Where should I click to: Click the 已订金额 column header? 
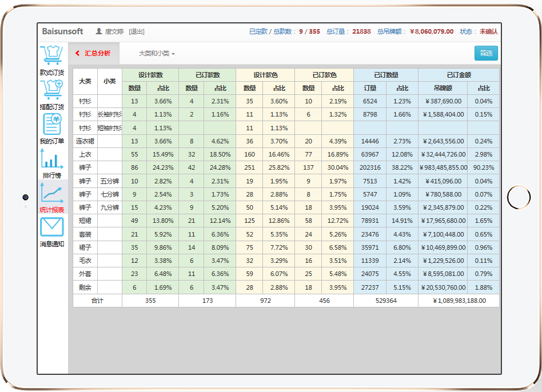coord(459,75)
